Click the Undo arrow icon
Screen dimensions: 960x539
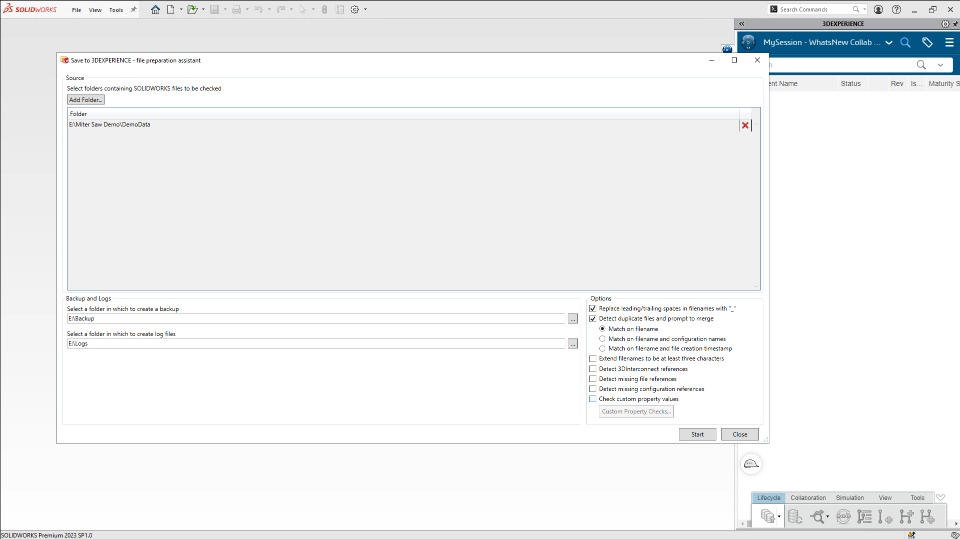258,10
